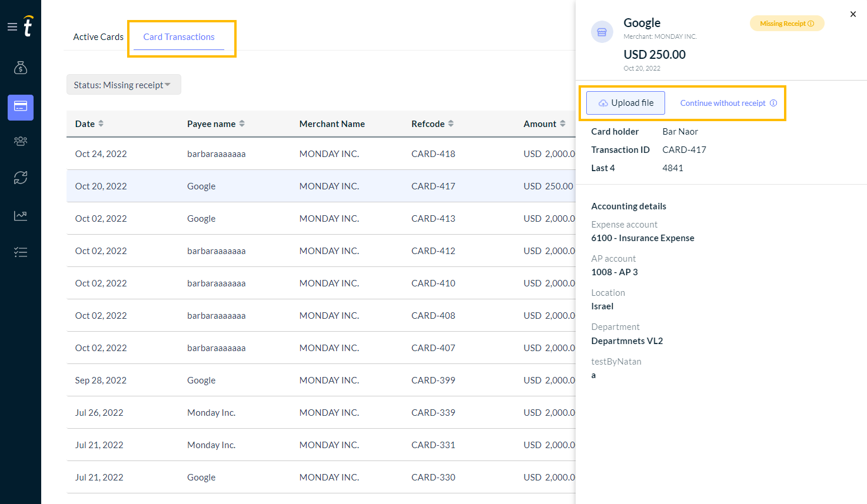Sort by Payee name column arrows

coord(242,124)
